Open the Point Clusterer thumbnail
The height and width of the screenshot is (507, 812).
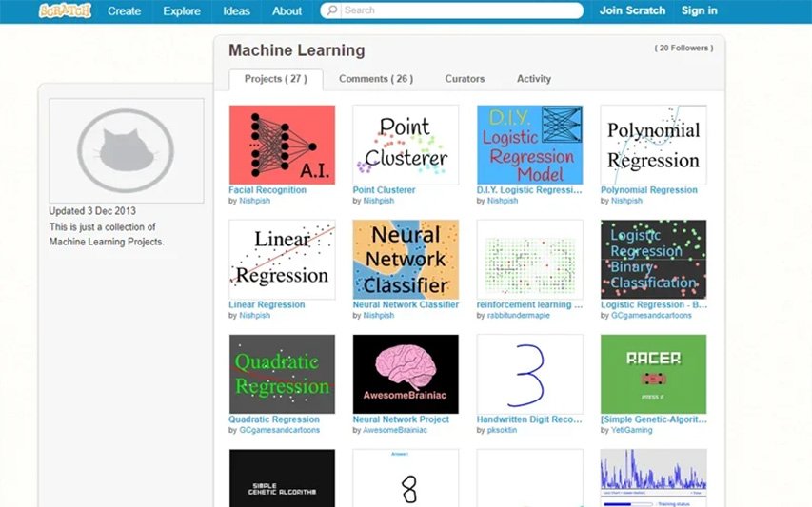pyautogui.click(x=406, y=145)
